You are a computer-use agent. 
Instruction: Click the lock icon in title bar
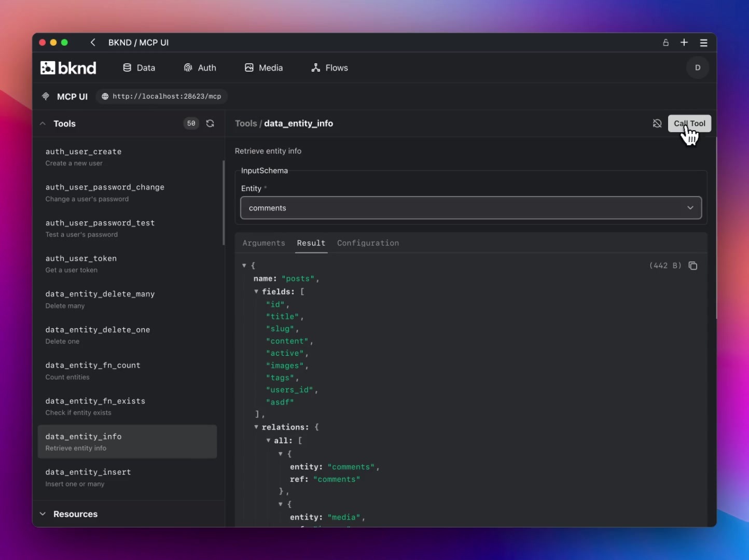665,43
